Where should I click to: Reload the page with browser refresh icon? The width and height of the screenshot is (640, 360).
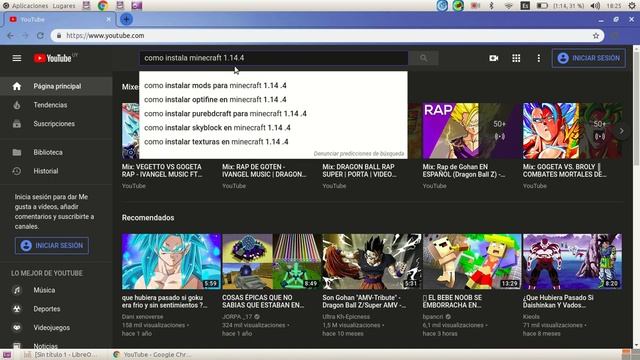(x=40, y=36)
